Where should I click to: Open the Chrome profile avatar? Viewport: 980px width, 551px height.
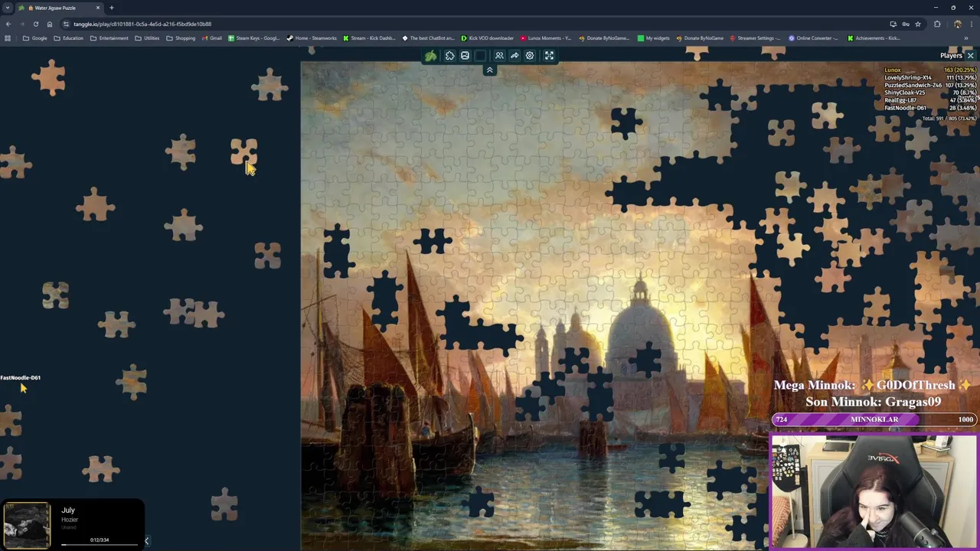pyautogui.click(x=957, y=24)
